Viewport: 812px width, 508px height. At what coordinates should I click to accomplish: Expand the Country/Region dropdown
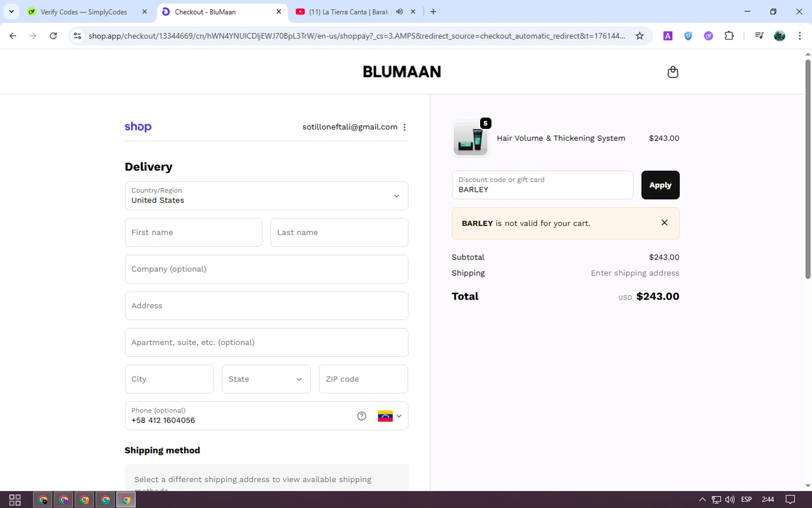pyautogui.click(x=266, y=196)
